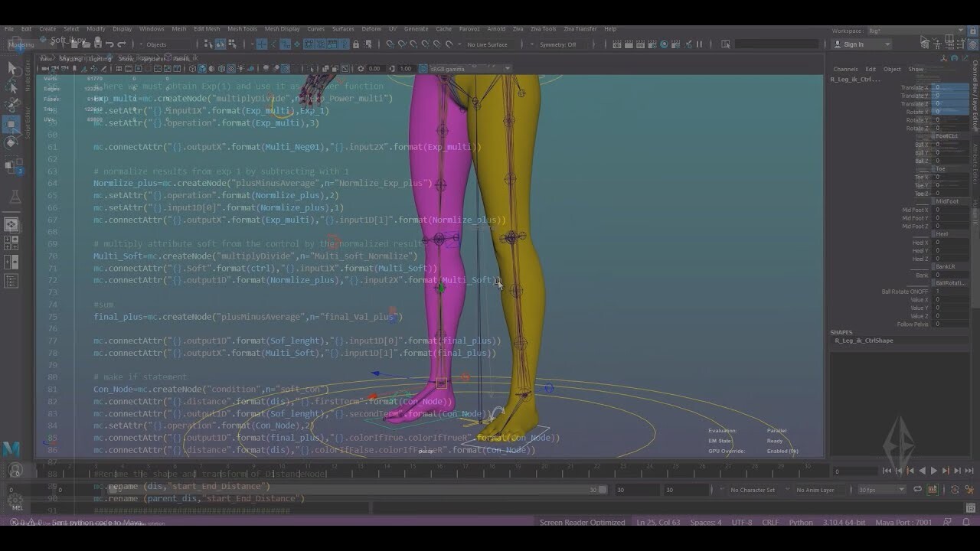The image size is (980, 551).
Task: Play the animation forward
Action: pyautogui.click(x=934, y=471)
